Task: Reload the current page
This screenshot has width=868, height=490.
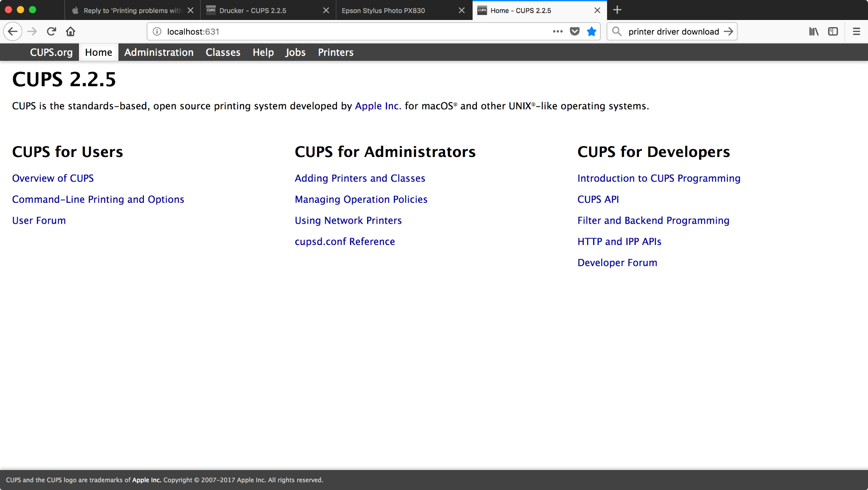Action: pos(51,31)
